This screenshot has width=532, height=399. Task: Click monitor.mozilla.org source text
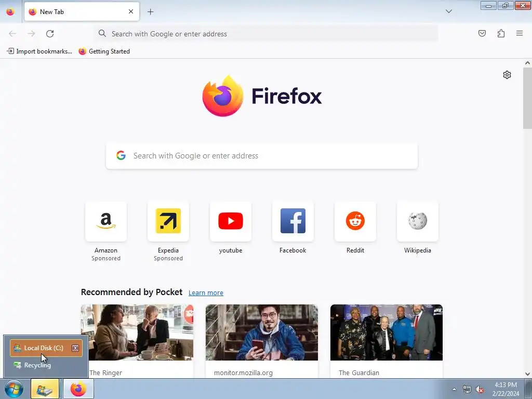243,373
